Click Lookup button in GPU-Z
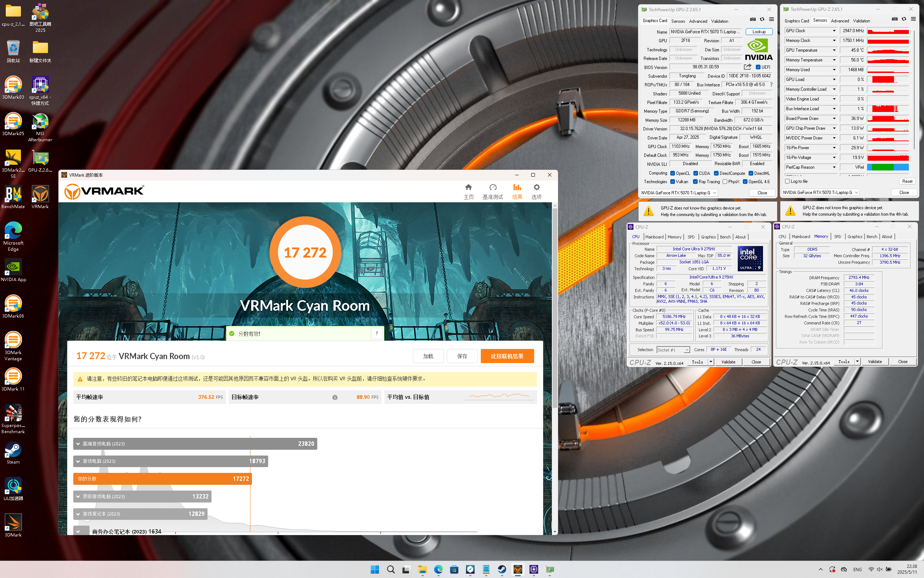 pos(759,32)
